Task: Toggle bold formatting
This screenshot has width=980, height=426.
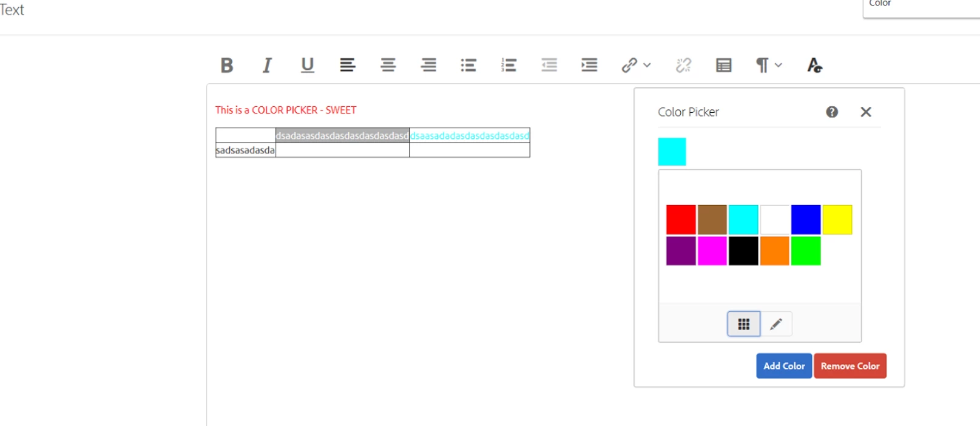Action: coord(227,65)
